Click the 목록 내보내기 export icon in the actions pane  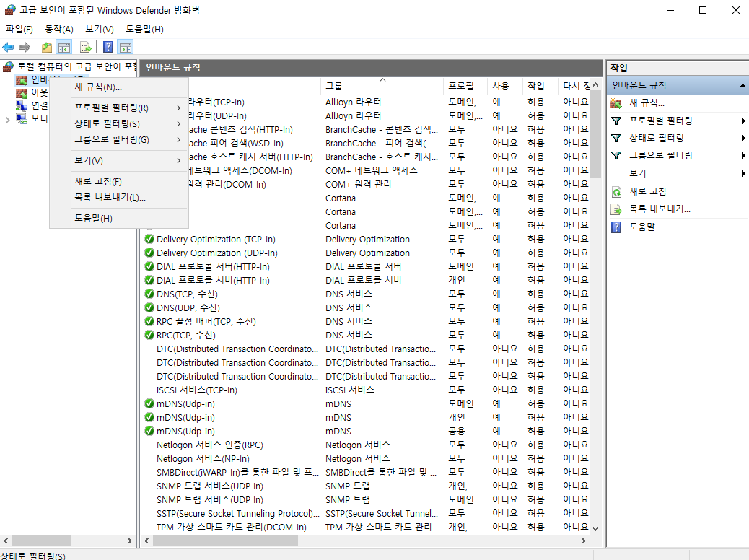(x=616, y=209)
